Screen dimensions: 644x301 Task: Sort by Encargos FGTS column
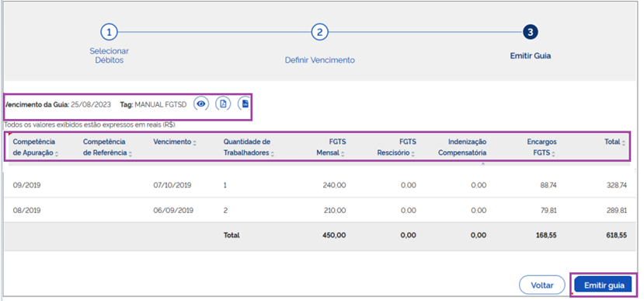[553, 154]
